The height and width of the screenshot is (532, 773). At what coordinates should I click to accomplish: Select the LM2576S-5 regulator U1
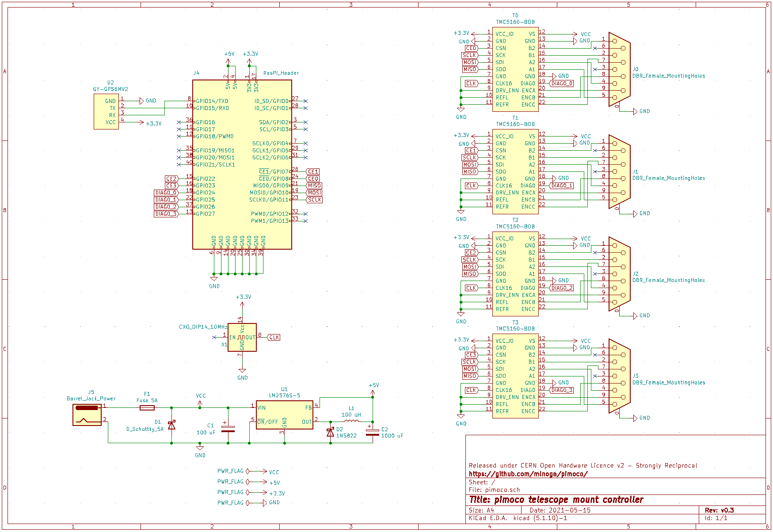[284, 414]
